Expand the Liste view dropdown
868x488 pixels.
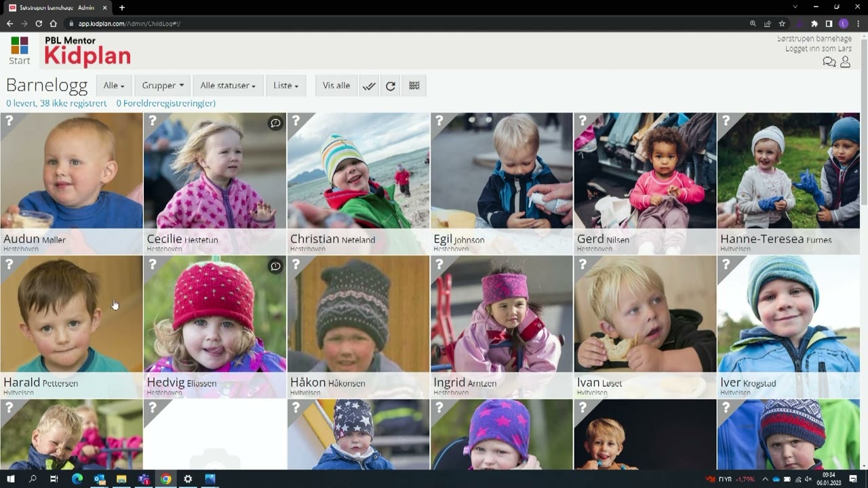pyautogui.click(x=285, y=86)
